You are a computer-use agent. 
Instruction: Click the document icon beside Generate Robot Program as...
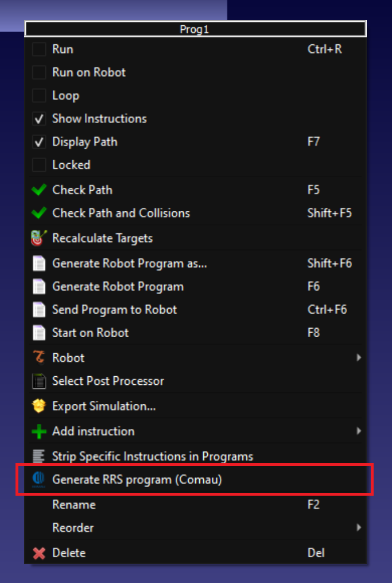(39, 264)
